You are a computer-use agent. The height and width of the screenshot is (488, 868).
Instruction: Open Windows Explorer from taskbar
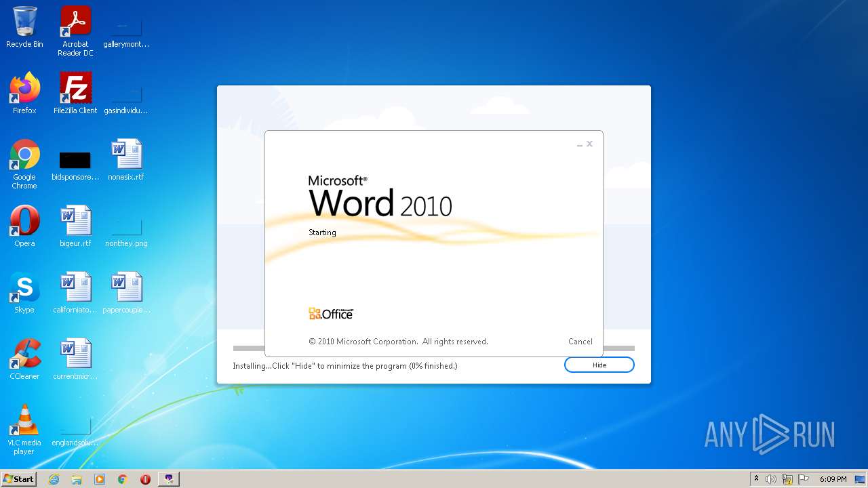pyautogui.click(x=77, y=479)
